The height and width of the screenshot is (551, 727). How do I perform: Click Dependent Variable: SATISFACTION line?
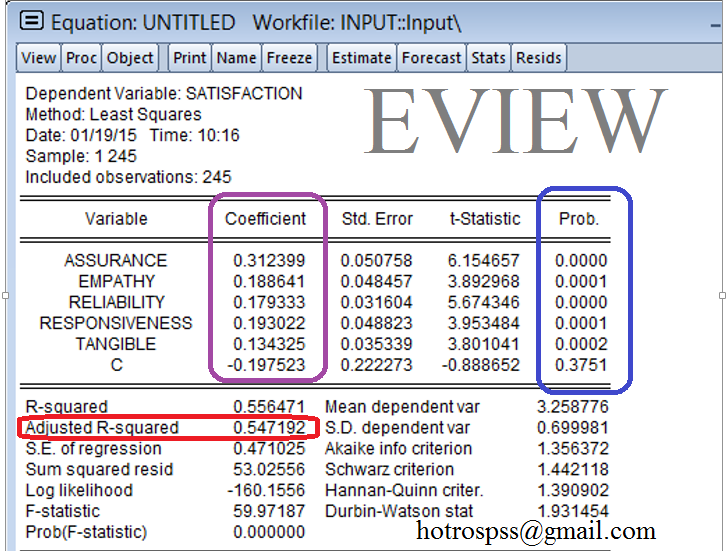pyautogui.click(x=164, y=94)
